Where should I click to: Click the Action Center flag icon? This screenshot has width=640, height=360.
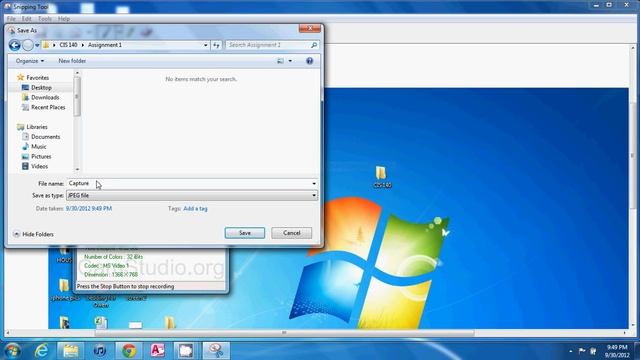tap(582, 351)
